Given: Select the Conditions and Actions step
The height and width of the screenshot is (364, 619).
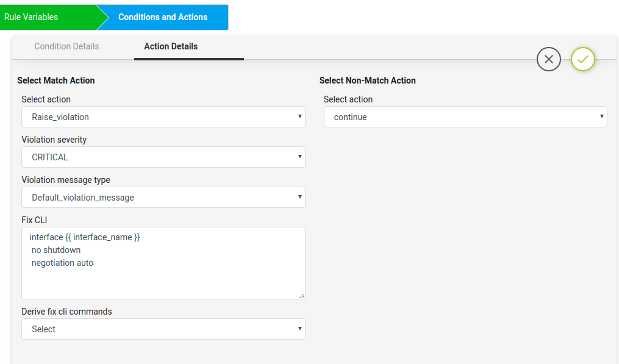Looking at the screenshot, I should tap(163, 17).
